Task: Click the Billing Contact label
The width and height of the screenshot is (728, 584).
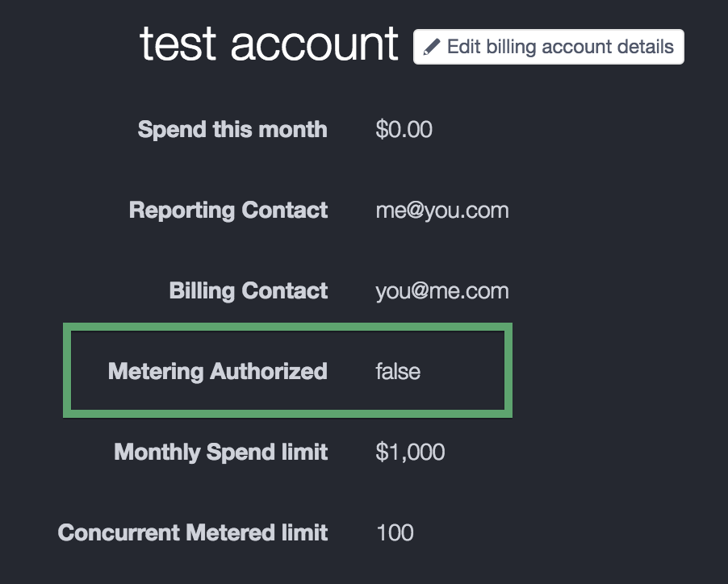Action: pos(249,291)
